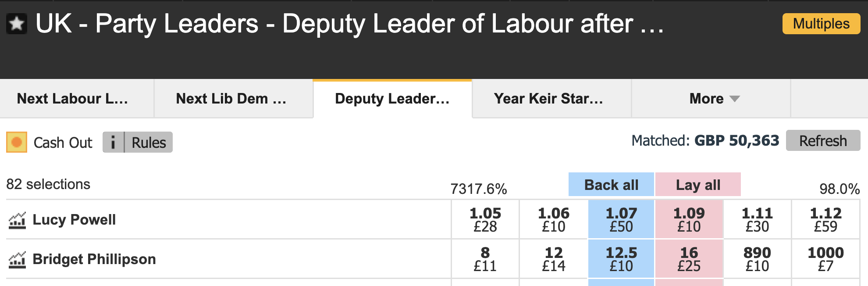Open the Year Keir Starmer tab

click(548, 99)
